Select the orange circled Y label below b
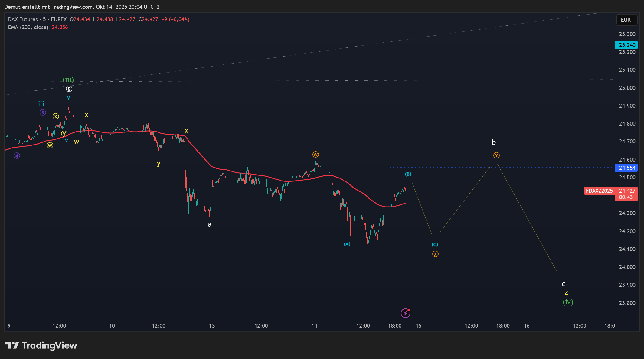The image size is (644, 359). (x=496, y=155)
